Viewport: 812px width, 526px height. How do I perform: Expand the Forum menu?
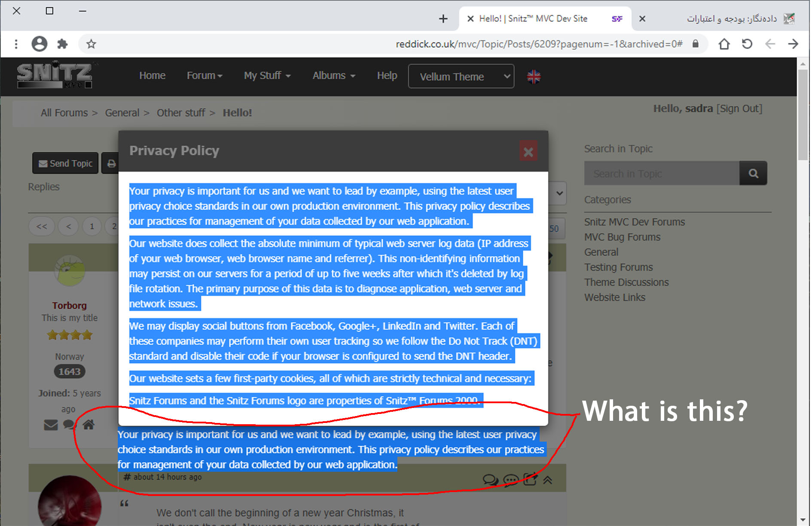(205, 76)
